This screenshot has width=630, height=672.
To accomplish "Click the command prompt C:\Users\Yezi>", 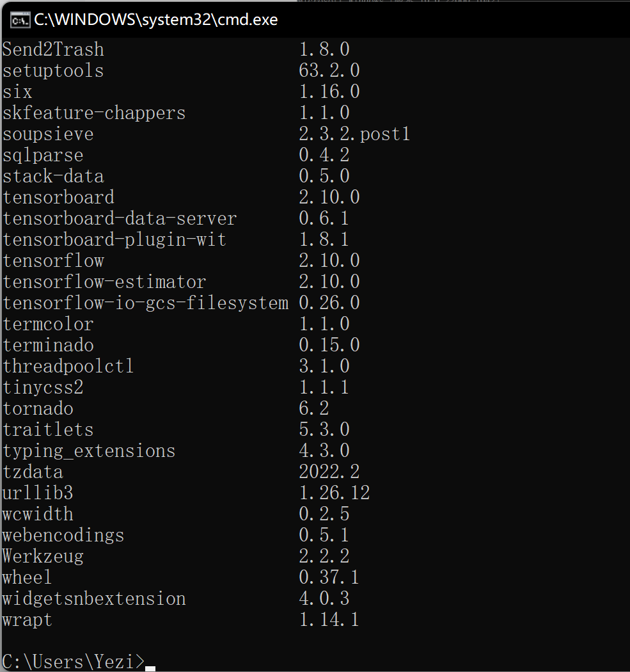I will tap(74, 661).
